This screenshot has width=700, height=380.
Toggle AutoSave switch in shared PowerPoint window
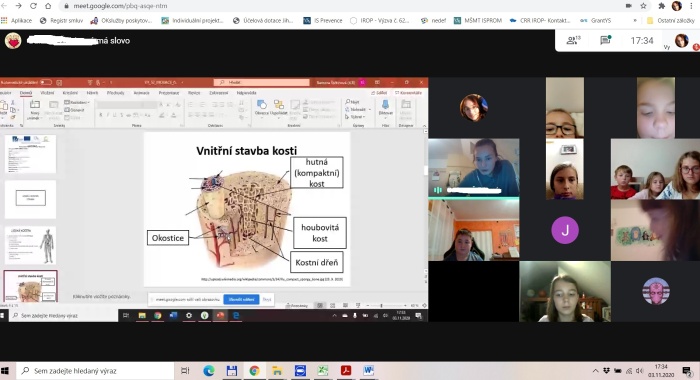pos(46,82)
